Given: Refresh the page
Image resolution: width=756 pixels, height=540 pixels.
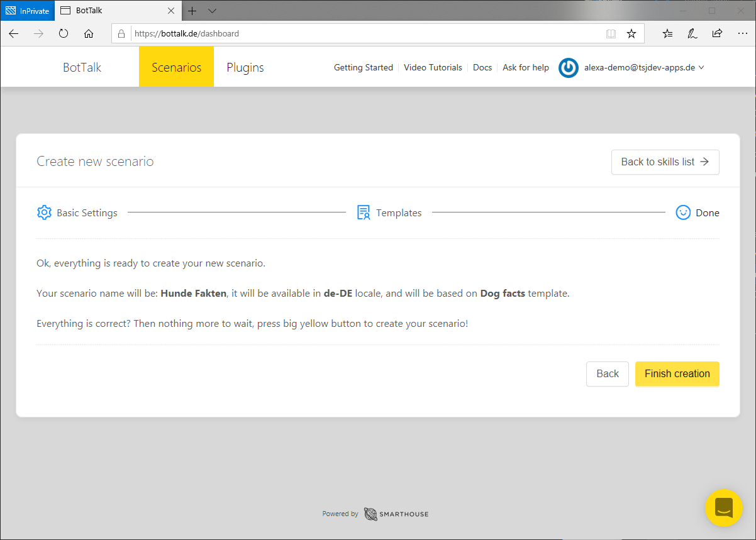Looking at the screenshot, I should click(64, 34).
